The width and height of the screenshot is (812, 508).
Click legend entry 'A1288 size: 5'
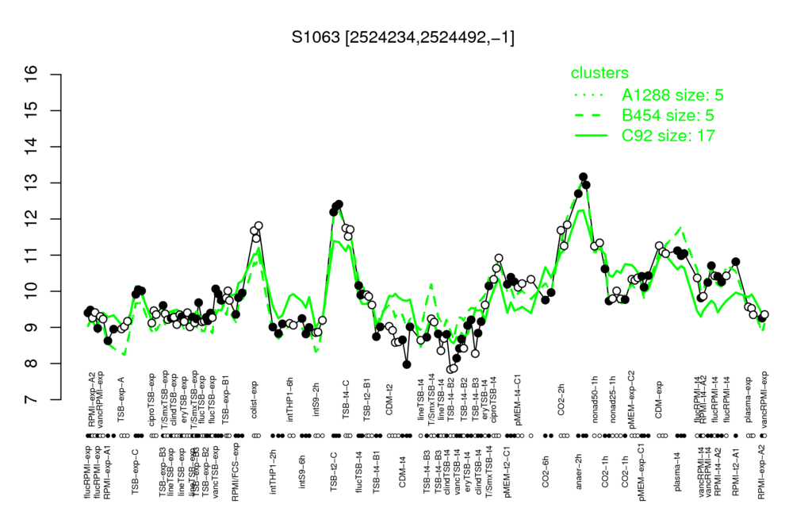pyautogui.click(x=672, y=95)
